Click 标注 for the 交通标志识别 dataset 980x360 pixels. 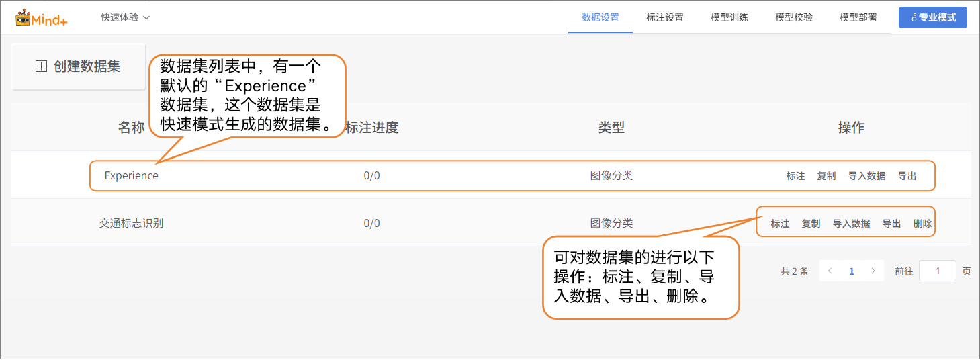point(780,224)
